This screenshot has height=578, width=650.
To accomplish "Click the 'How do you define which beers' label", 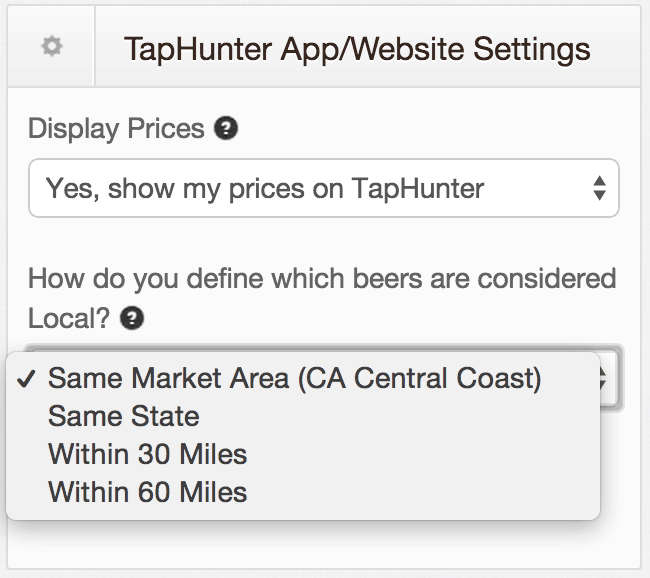I will click(x=322, y=278).
